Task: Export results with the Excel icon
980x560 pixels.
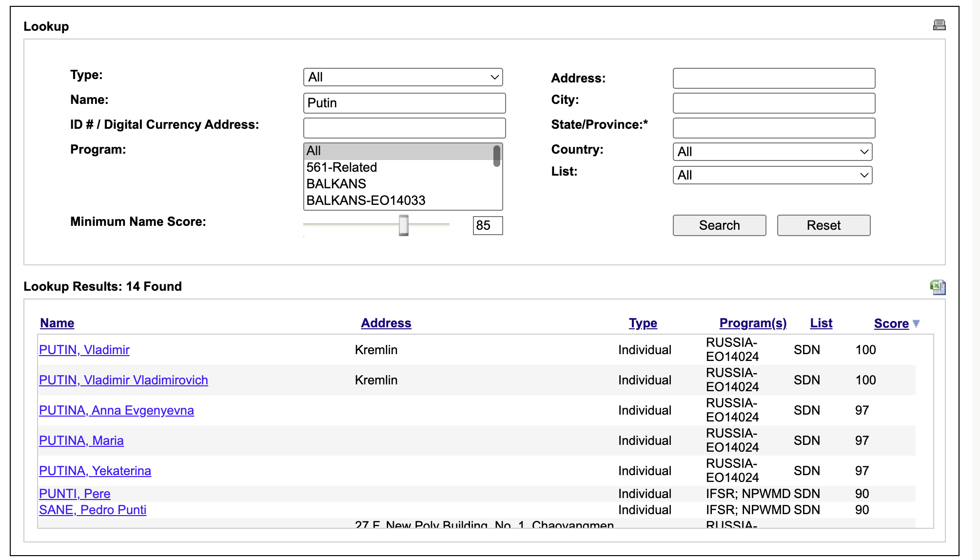Action: click(x=937, y=287)
